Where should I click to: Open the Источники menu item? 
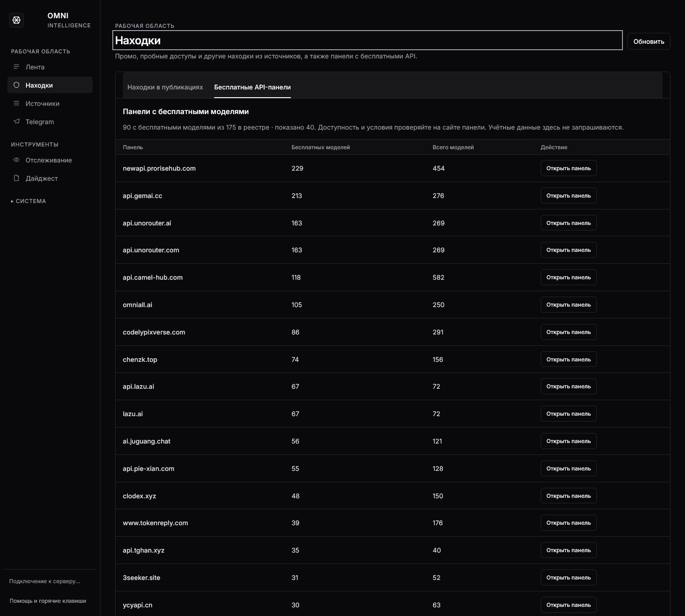coord(50,104)
